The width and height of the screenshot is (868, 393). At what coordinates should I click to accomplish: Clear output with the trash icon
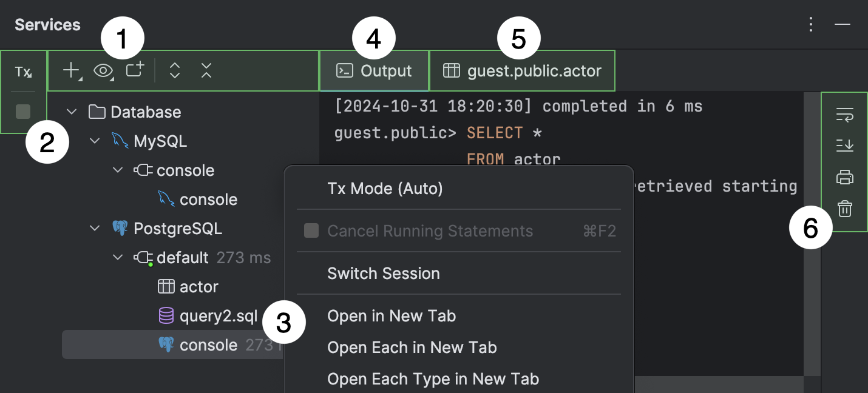point(845,209)
